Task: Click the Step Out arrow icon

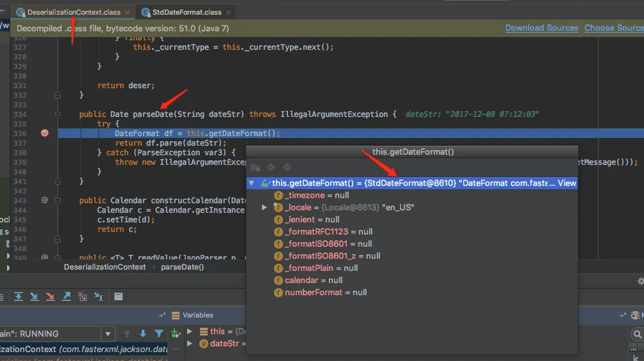Action: [x=66, y=296]
